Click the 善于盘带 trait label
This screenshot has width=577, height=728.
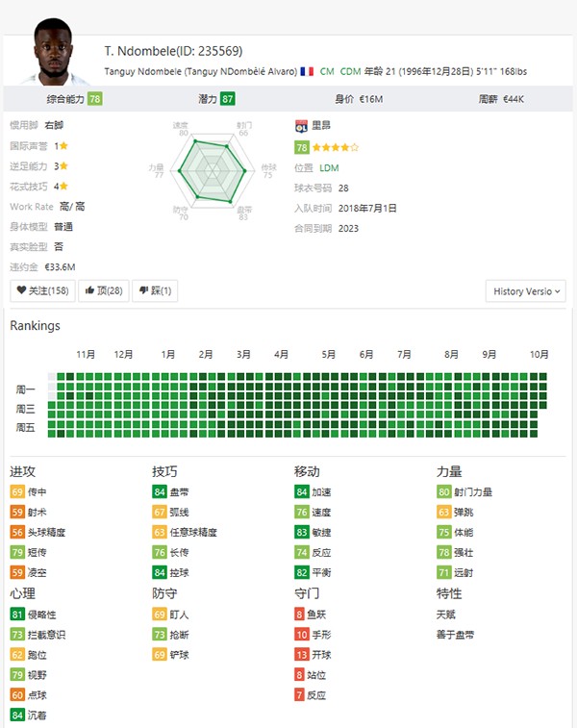[x=455, y=634]
